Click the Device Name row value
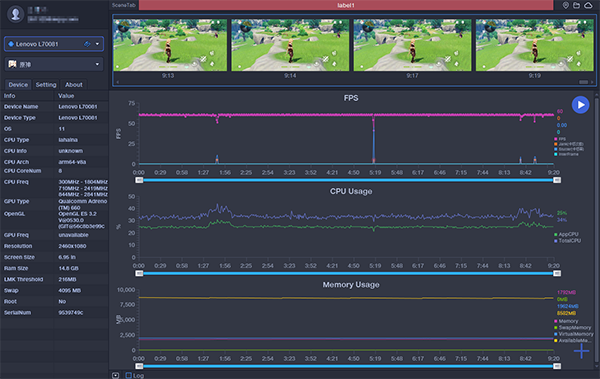This screenshot has height=379, width=600. (78, 106)
